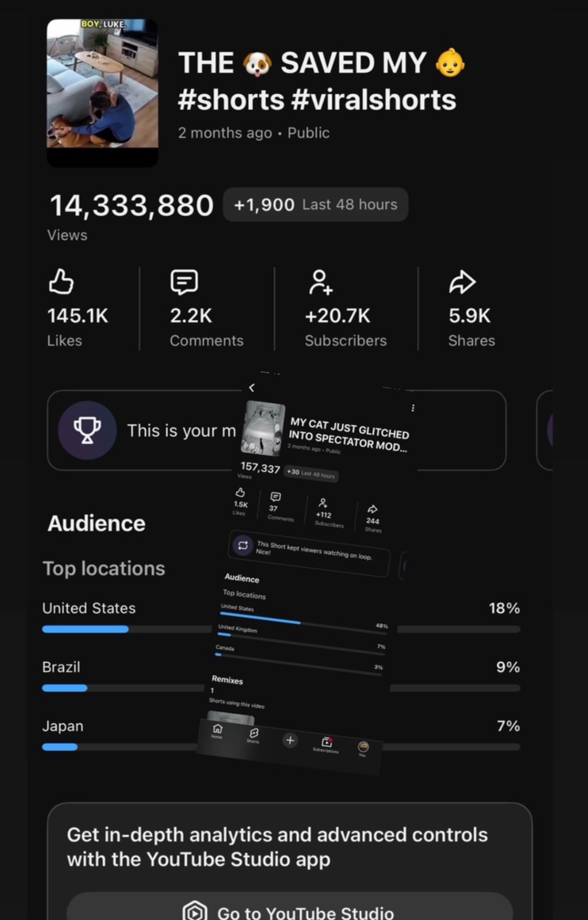Viewport: 588px width, 920px height.
Task: Tap the baby emoji in the video title
Action: 450,63
